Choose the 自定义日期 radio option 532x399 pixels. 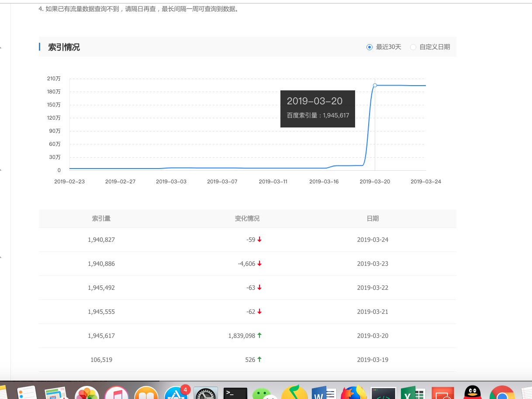(413, 47)
